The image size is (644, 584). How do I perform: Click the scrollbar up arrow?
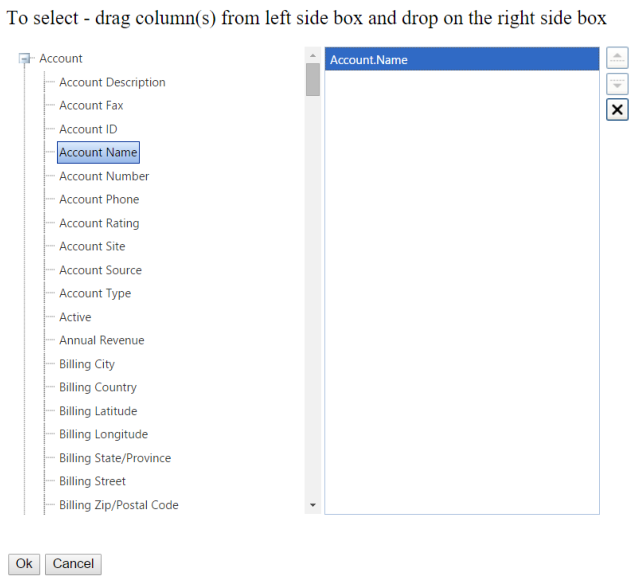[313, 55]
